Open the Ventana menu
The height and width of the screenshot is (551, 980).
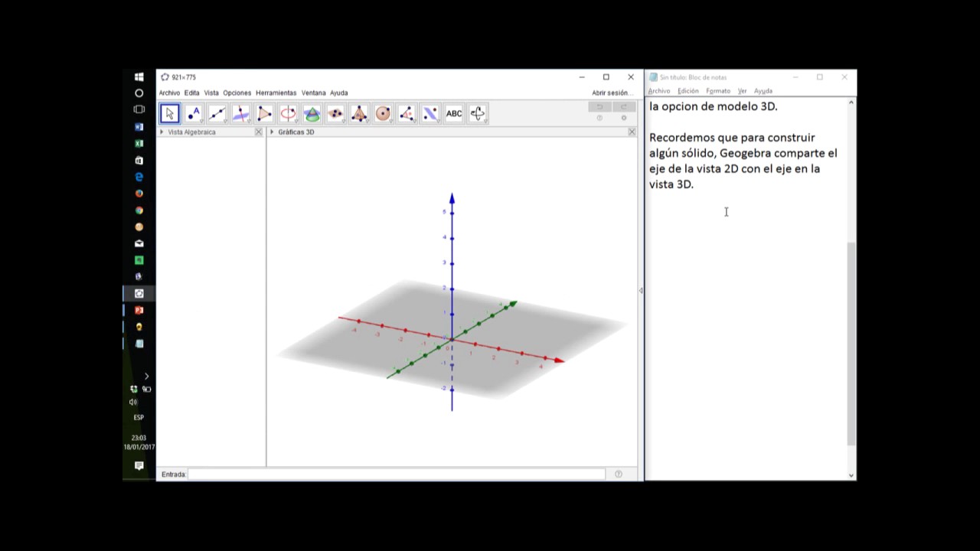tap(313, 93)
